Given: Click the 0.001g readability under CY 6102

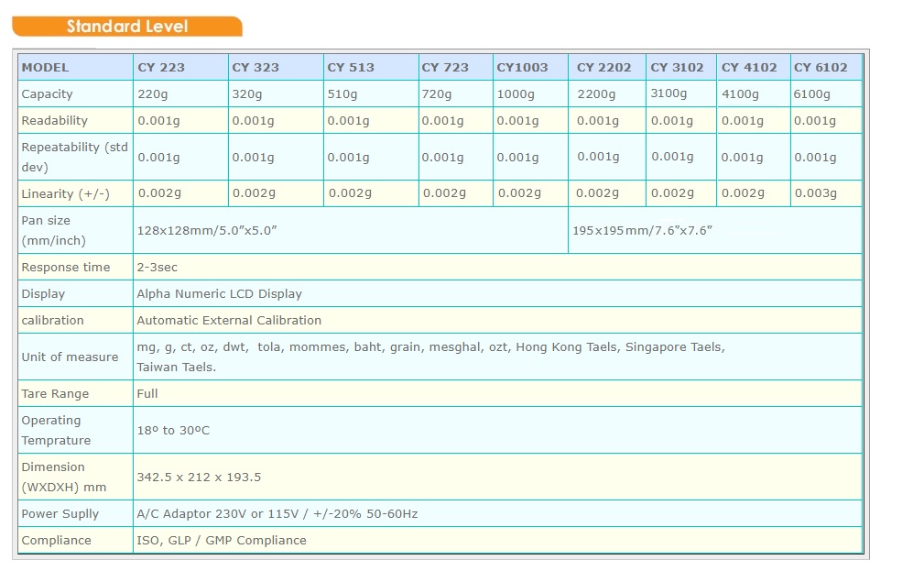Looking at the screenshot, I should point(815,121).
